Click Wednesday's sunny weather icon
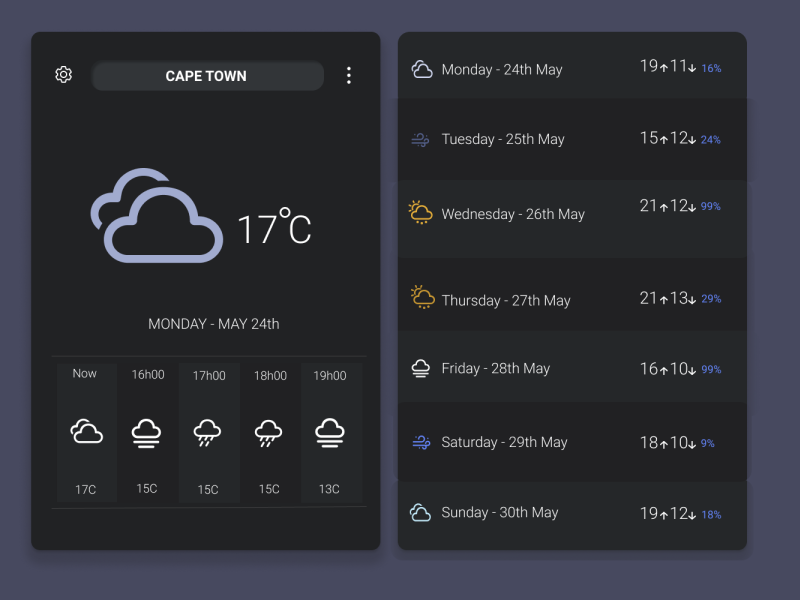Screen dimensions: 800x600 421,213
